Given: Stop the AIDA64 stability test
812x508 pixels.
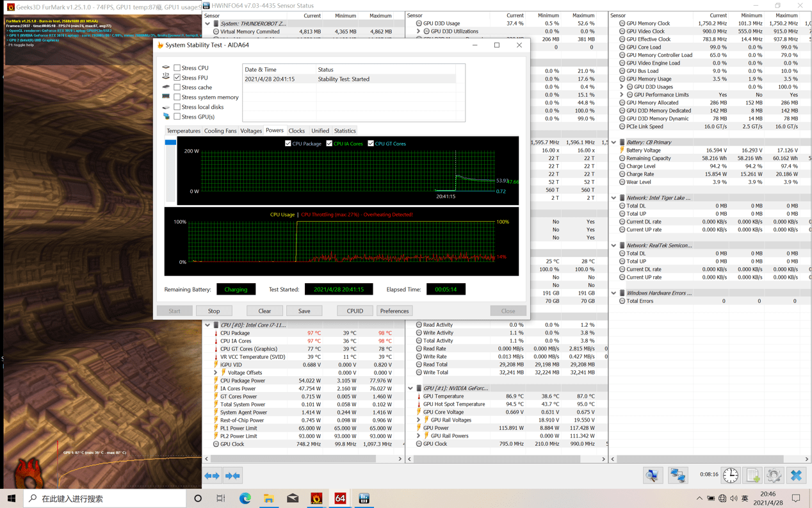Looking at the screenshot, I should tap(214, 311).
